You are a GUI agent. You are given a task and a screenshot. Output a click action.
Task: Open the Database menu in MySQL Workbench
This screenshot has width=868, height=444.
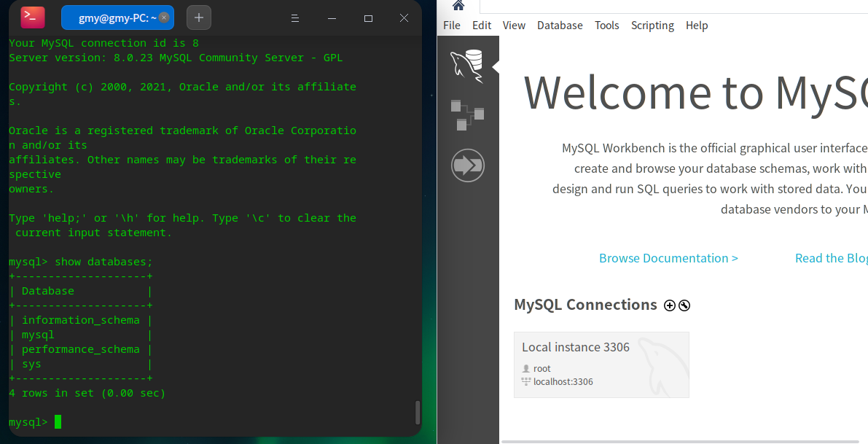[560, 26]
